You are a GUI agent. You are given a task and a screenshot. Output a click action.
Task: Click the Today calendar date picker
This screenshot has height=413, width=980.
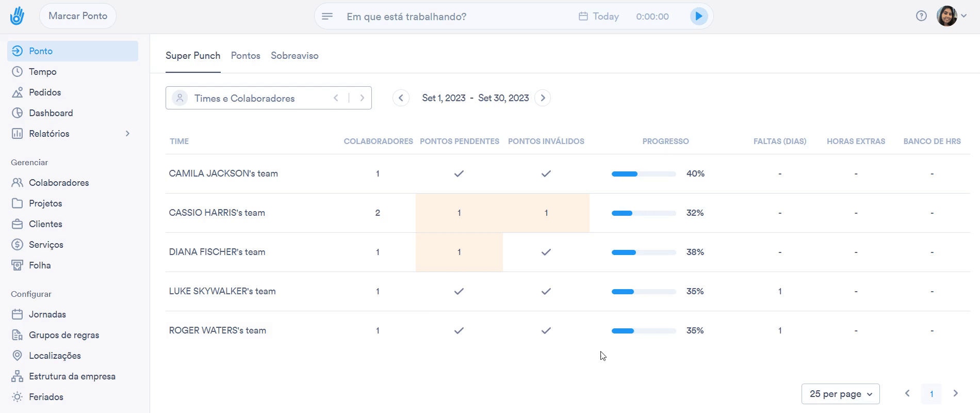(x=599, y=17)
